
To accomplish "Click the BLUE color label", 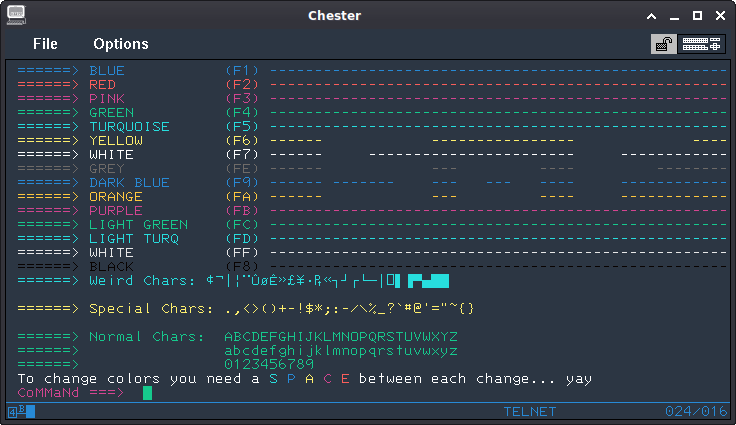I will pyautogui.click(x=107, y=70).
